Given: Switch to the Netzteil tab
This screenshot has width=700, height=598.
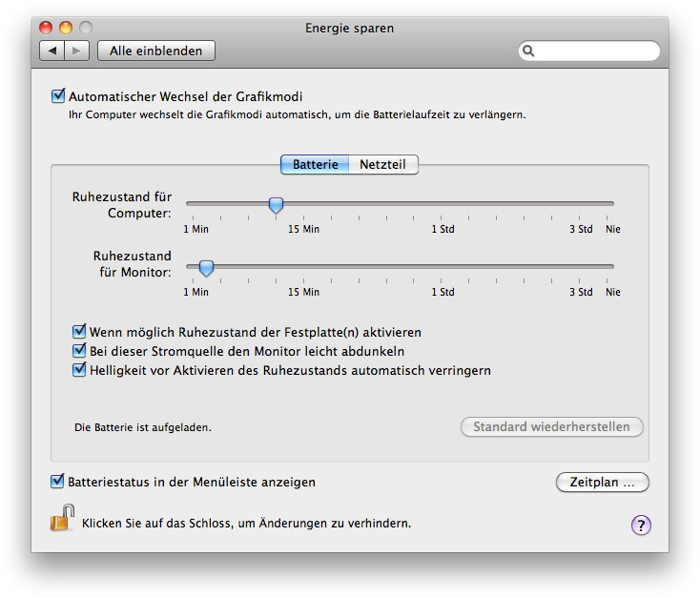Looking at the screenshot, I should click(383, 164).
